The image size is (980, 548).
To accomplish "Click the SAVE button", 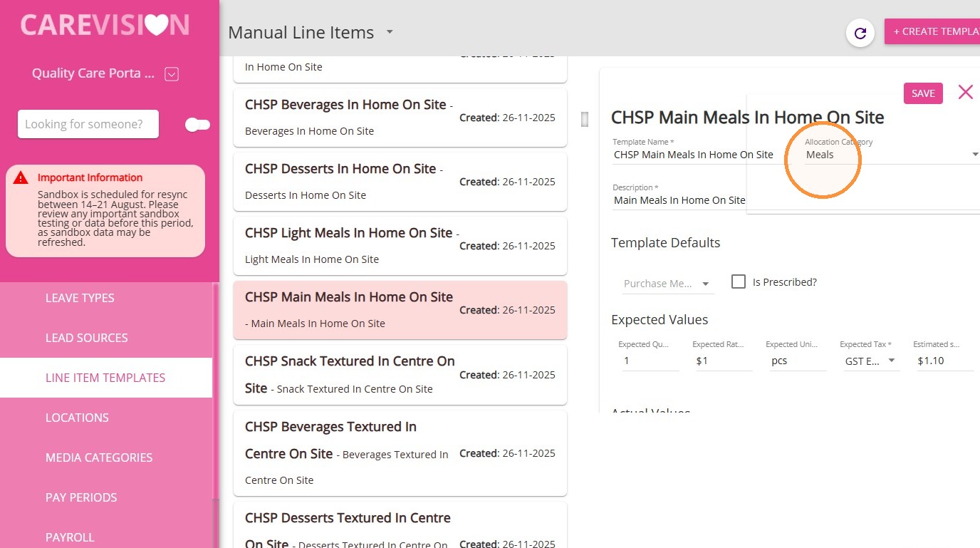I will point(923,93).
